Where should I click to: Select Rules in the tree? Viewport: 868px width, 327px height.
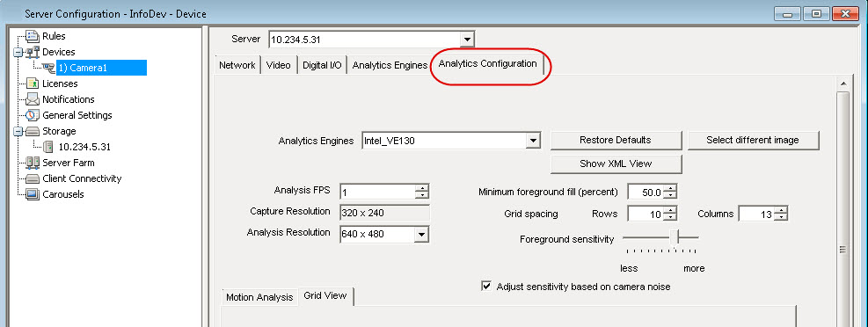(54, 37)
